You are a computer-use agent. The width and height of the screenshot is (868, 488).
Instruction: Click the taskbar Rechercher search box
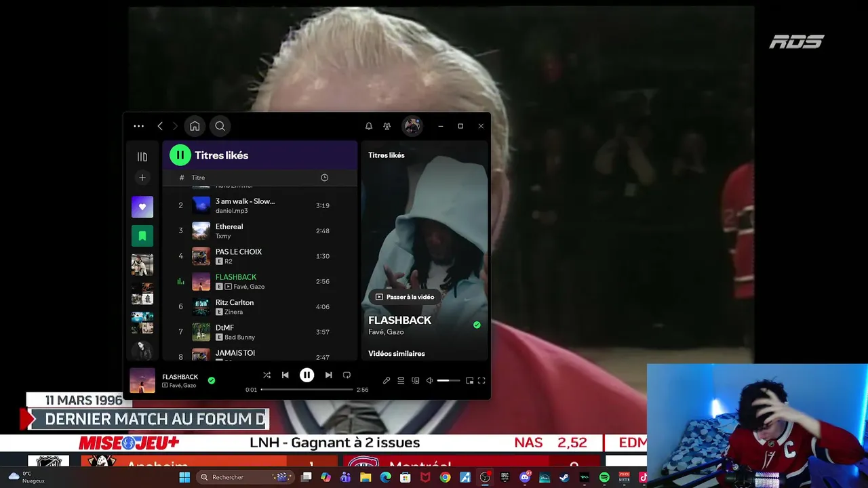(x=245, y=477)
